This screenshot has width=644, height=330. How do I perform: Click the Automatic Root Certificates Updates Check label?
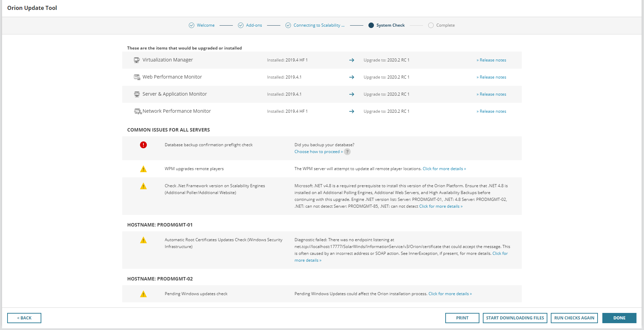(x=224, y=243)
